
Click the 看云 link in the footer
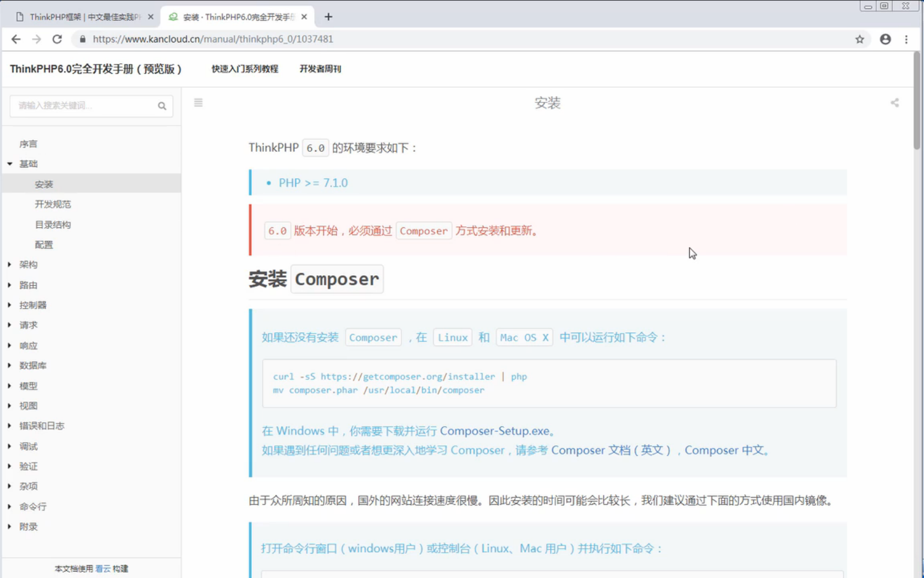point(103,569)
